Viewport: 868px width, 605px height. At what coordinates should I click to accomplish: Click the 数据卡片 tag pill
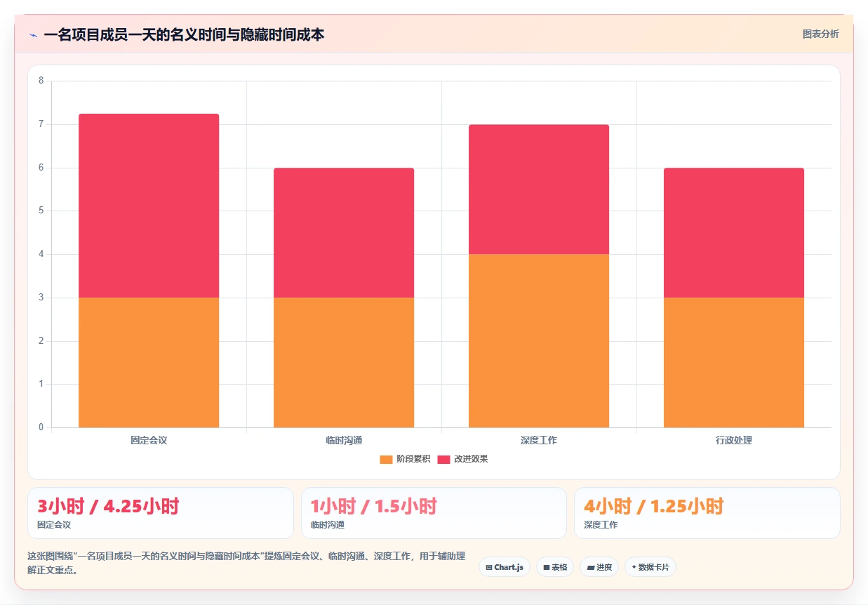click(x=650, y=567)
